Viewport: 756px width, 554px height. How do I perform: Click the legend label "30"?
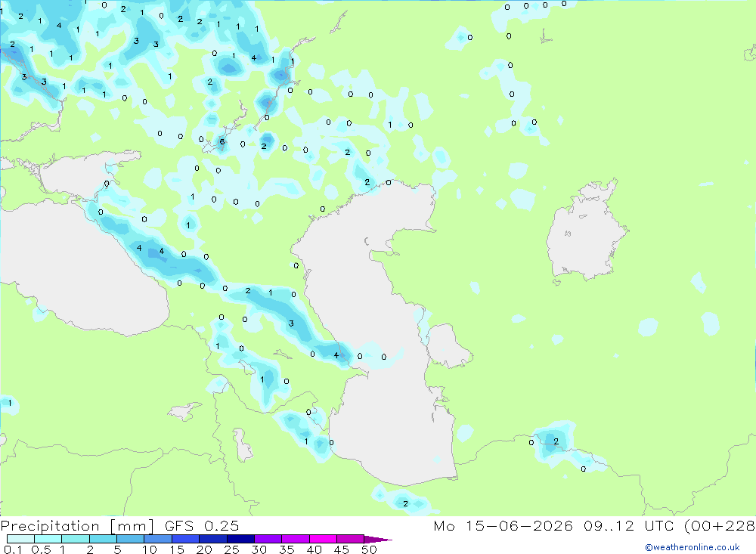[259, 549]
